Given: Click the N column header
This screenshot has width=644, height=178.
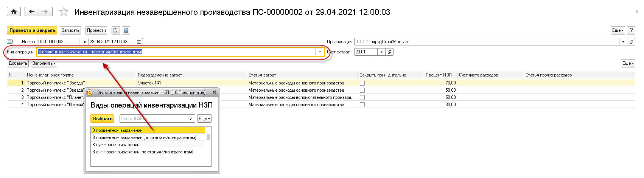Looking at the screenshot, I should point(16,75).
